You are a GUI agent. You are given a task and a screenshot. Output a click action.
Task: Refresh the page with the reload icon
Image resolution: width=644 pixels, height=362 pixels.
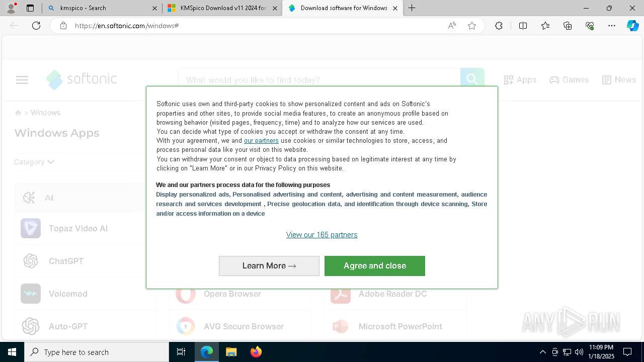36,26
